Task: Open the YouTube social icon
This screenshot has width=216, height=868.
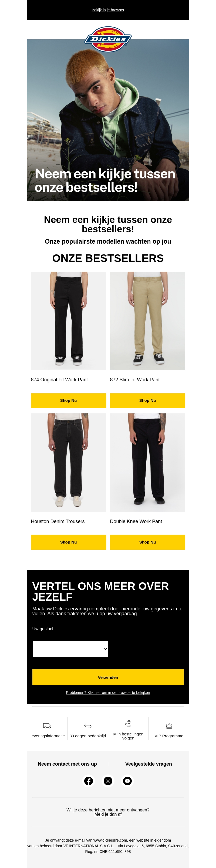Action: [x=127, y=781]
